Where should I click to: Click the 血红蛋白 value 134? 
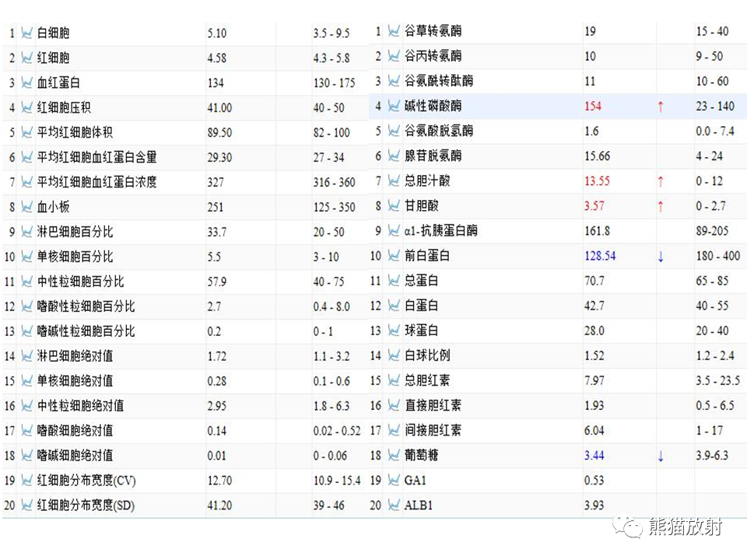[x=216, y=83]
